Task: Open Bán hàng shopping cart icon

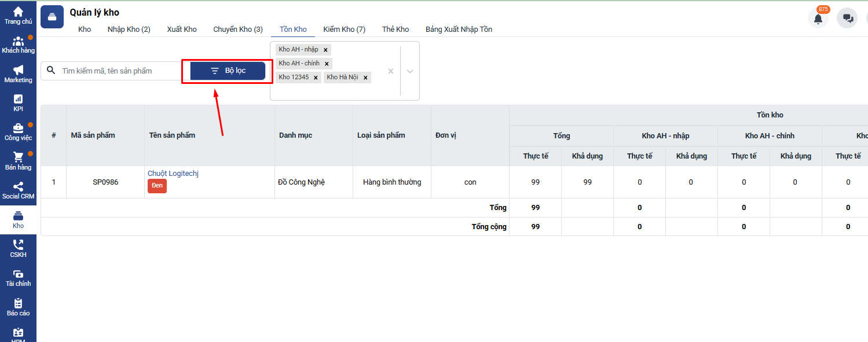Action: click(x=18, y=157)
